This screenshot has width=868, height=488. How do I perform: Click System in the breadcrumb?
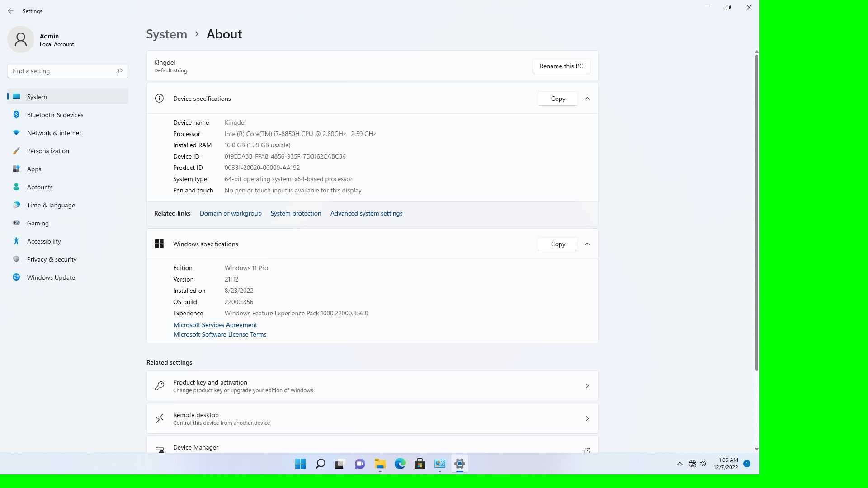(x=166, y=34)
